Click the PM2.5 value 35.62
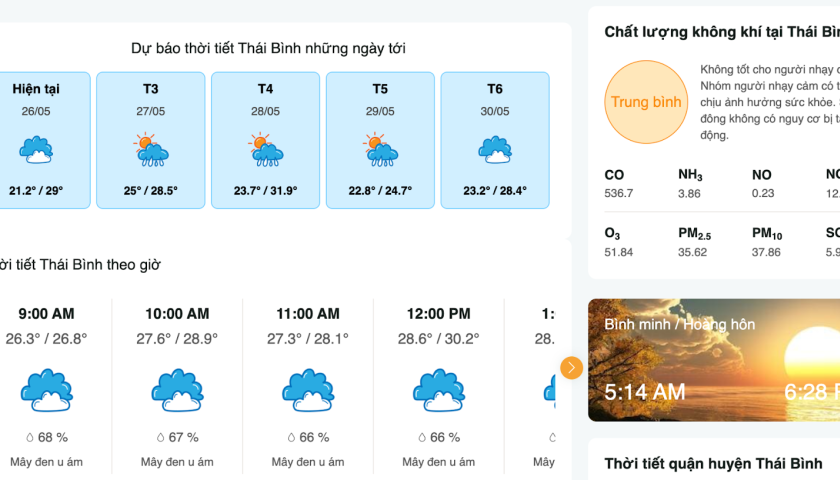Screen dimensions: 840x480 pyautogui.click(x=692, y=252)
